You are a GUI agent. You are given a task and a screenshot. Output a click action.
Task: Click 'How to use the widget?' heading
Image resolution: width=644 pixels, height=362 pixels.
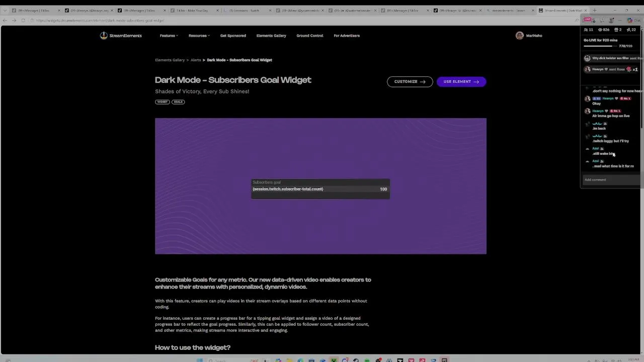tap(193, 347)
